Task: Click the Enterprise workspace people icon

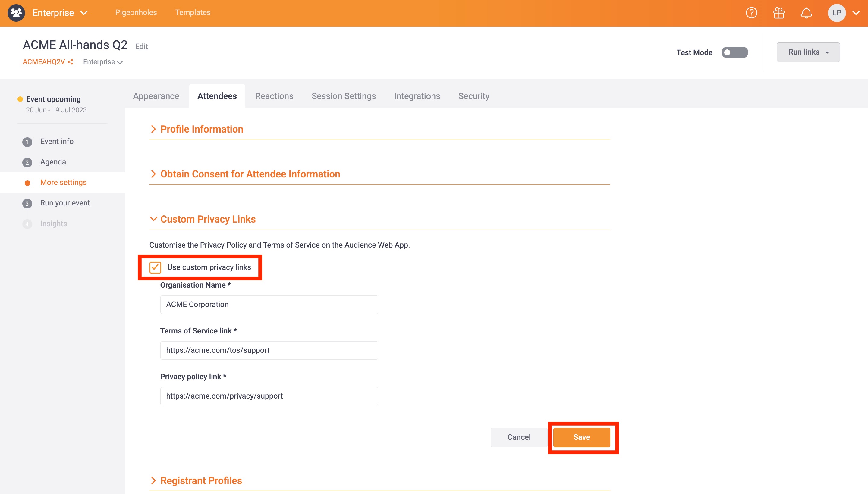Action: click(16, 13)
